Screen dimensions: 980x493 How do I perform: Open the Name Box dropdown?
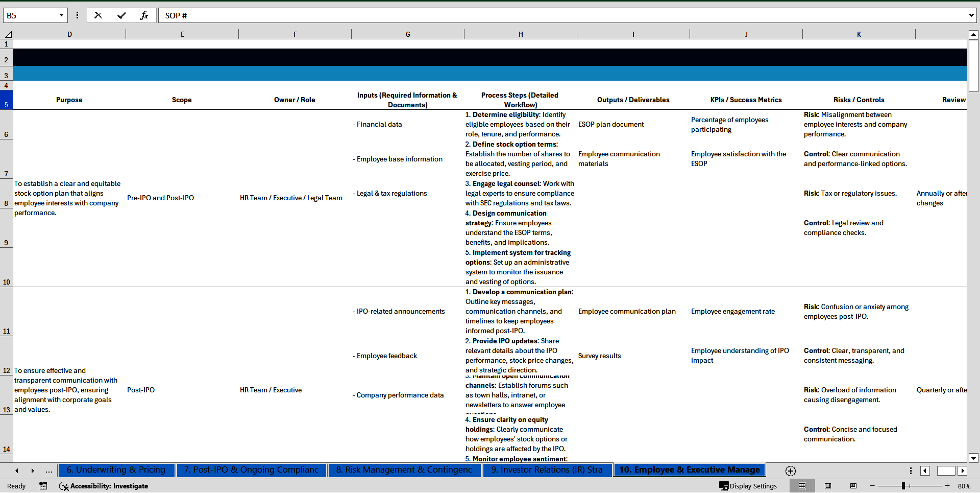[61, 15]
